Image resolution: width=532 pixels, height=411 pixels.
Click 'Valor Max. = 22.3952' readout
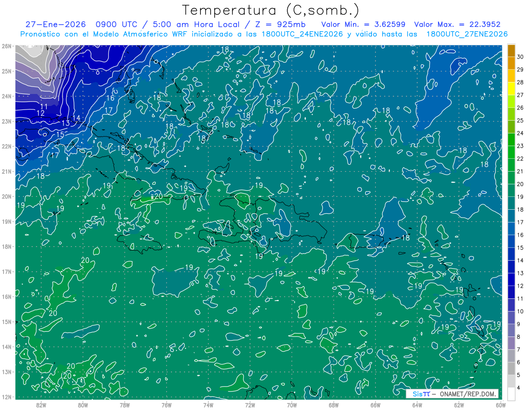coord(458,24)
